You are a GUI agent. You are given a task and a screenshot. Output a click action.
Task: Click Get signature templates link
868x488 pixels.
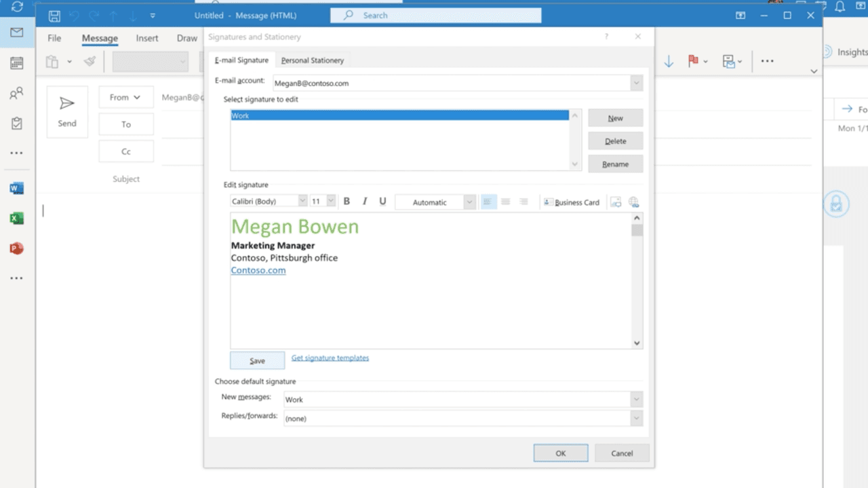click(x=330, y=358)
